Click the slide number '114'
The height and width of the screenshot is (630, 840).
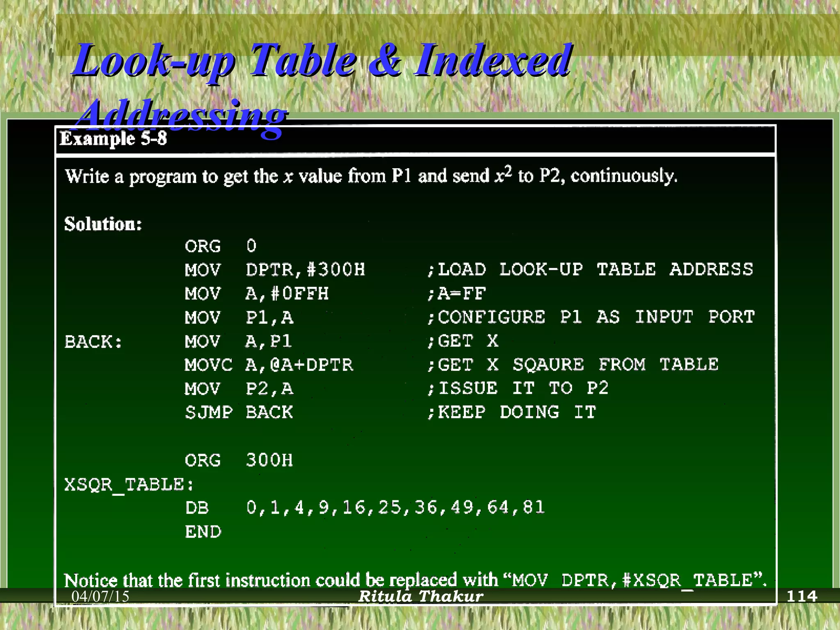[802, 596]
